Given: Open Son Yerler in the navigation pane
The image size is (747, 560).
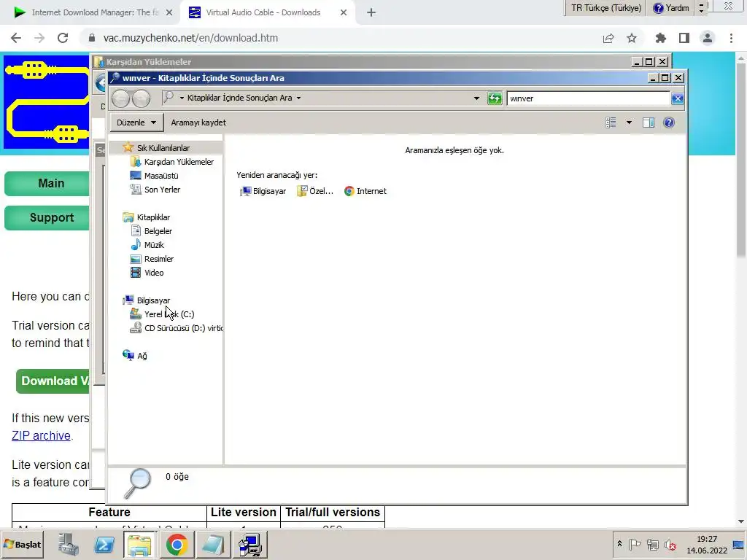Looking at the screenshot, I should [x=162, y=190].
